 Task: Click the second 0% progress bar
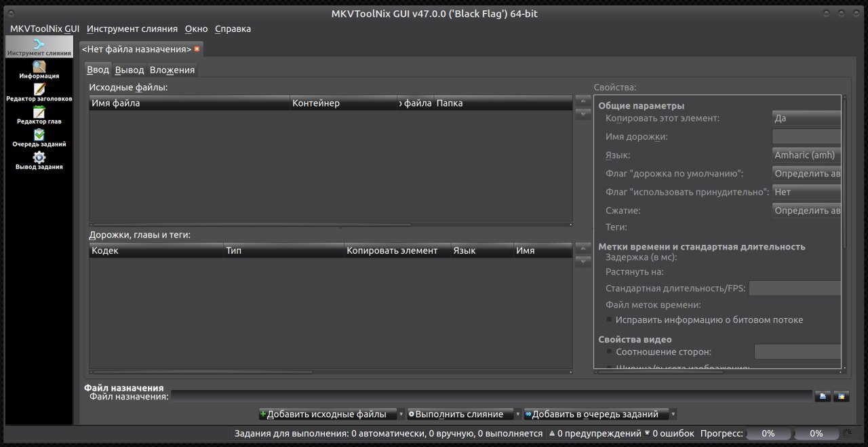(x=816, y=433)
